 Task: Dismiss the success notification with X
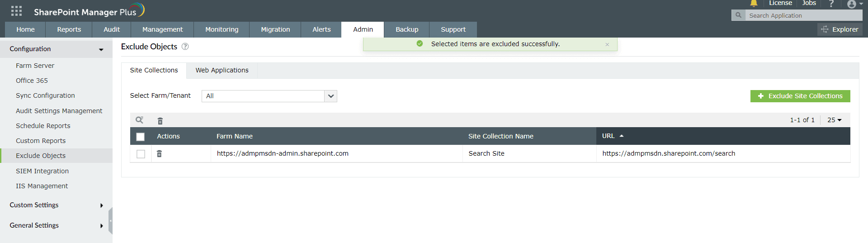click(x=607, y=44)
